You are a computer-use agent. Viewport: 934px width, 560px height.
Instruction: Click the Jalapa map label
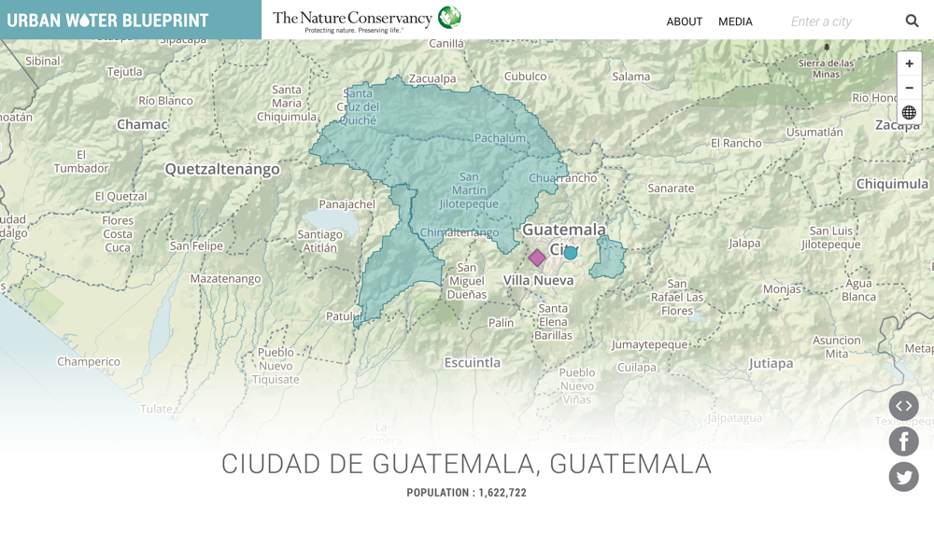point(744,244)
